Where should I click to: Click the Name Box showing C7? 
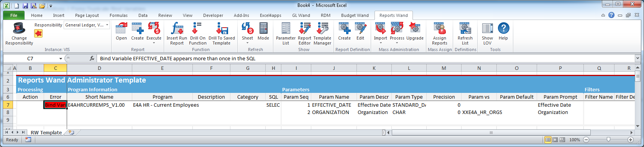coord(30,58)
